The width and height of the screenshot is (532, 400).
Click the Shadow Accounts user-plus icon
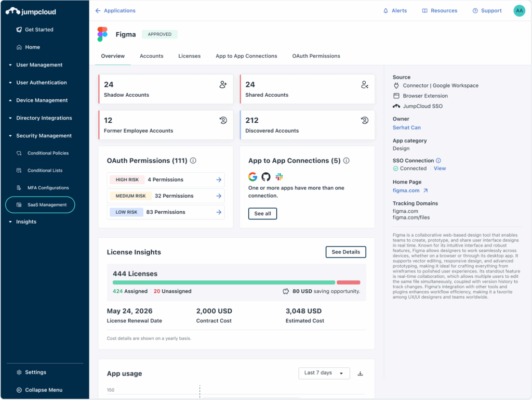point(223,85)
